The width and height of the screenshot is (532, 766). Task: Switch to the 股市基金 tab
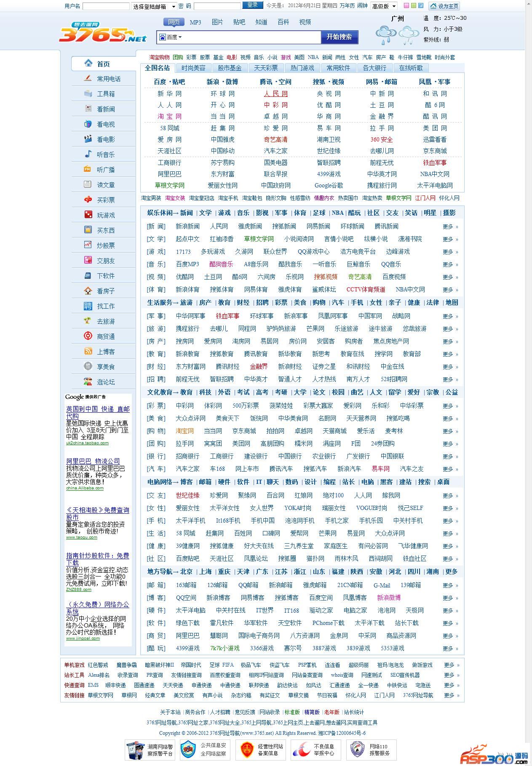(x=230, y=68)
